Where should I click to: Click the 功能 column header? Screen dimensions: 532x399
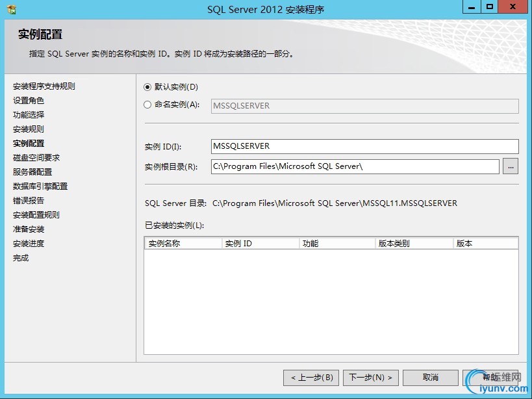[x=337, y=243]
